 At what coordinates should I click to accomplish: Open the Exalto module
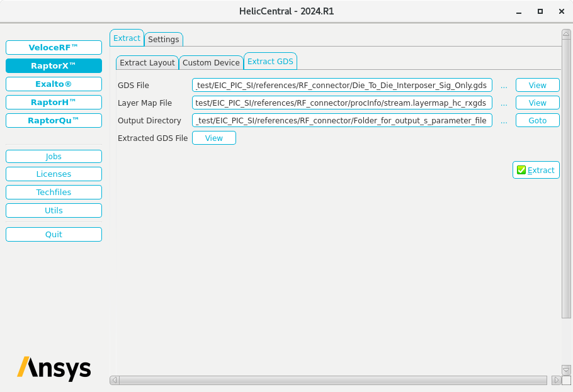click(x=54, y=84)
